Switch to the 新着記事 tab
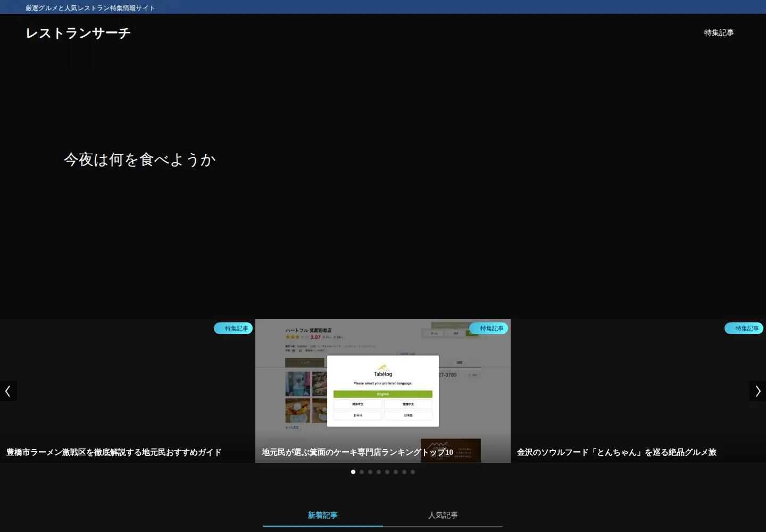 (323, 515)
